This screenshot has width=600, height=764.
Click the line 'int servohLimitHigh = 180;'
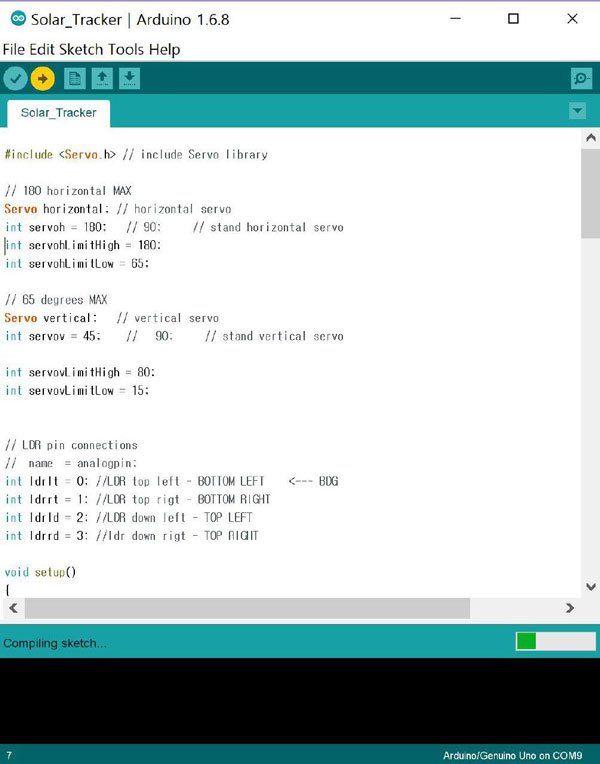(83, 245)
